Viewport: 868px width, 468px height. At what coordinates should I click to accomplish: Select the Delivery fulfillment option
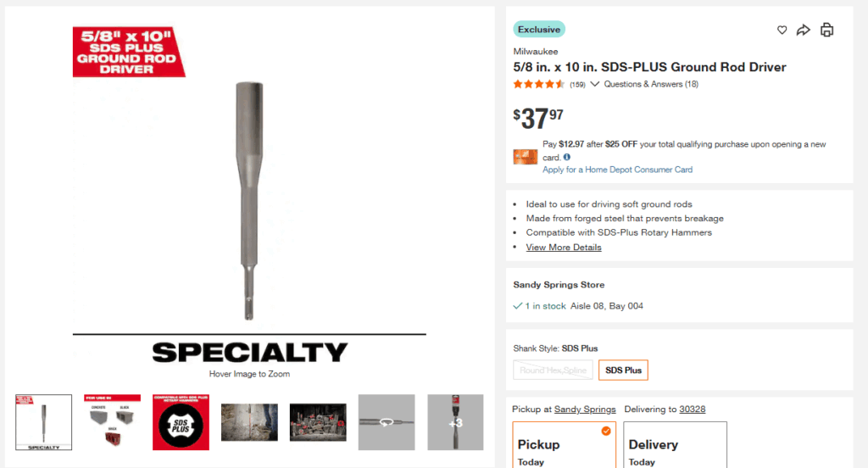coord(677,445)
